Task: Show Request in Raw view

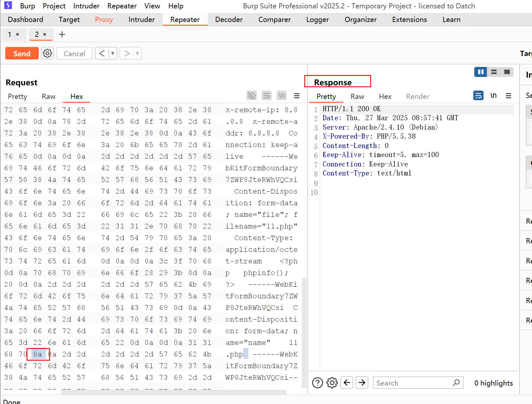Action: pyautogui.click(x=48, y=96)
